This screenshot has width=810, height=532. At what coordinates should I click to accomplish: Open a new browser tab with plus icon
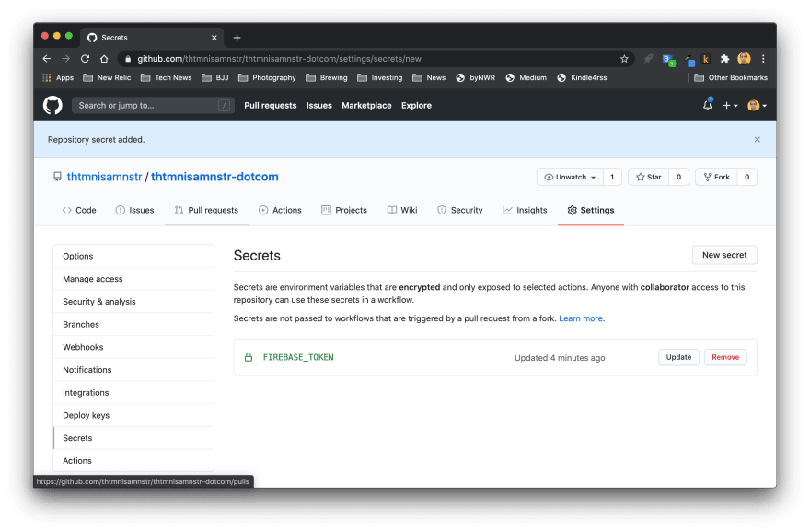tap(237, 38)
